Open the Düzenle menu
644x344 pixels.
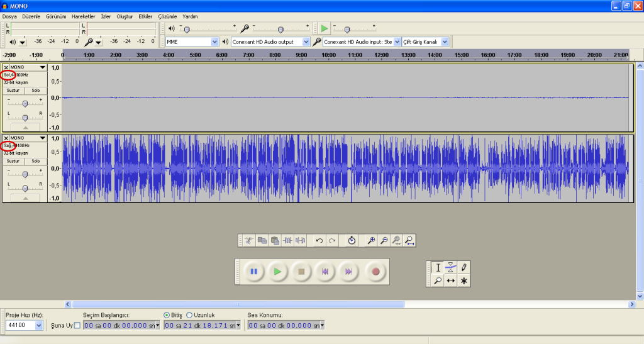tap(31, 17)
